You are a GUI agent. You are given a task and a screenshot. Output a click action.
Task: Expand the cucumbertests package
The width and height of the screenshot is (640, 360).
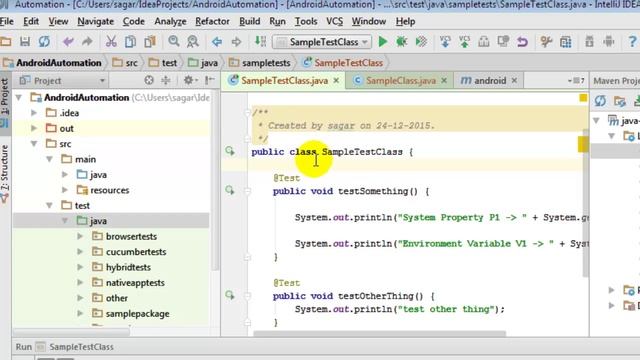tap(80, 251)
